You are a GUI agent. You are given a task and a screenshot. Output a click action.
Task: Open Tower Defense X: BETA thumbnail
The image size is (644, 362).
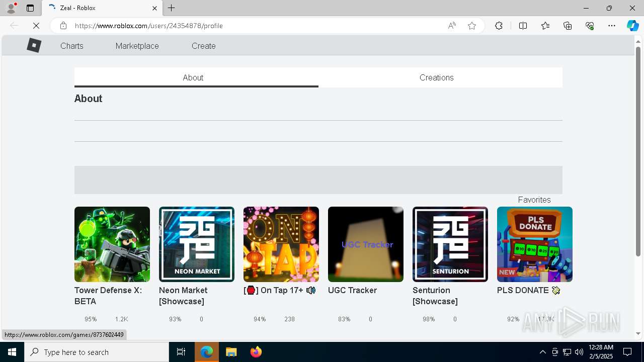(112, 244)
